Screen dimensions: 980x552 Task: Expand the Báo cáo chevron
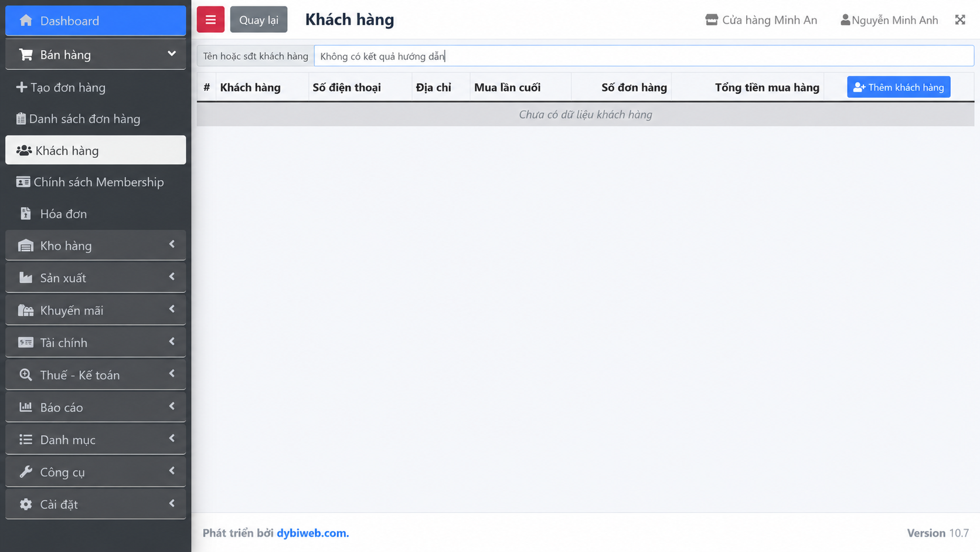[x=172, y=406]
